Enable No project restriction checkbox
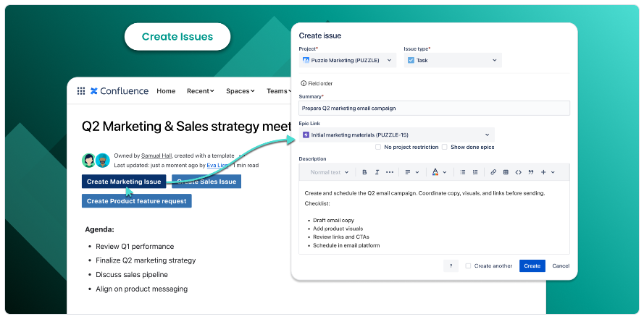The image size is (644, 319). [x=378, y=147]
